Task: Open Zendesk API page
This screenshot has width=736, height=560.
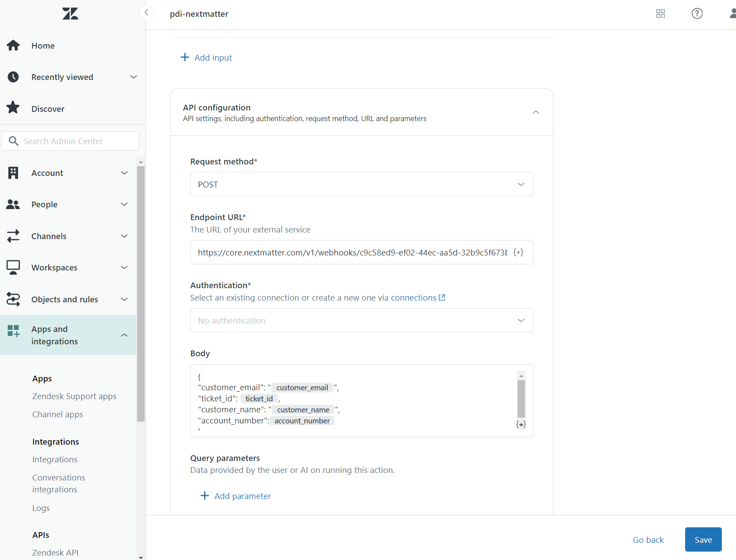Action: (x=55, y=553)
